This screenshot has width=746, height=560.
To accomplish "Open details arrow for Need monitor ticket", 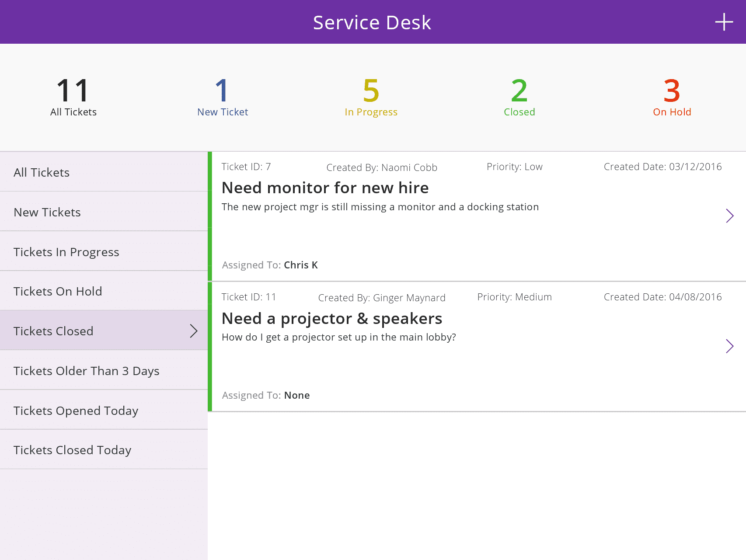I will point(729,216).
